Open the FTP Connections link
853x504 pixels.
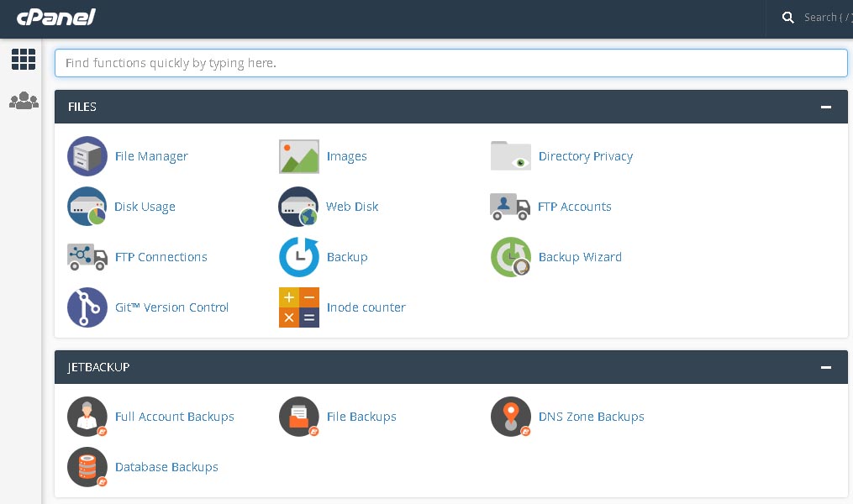161,257
